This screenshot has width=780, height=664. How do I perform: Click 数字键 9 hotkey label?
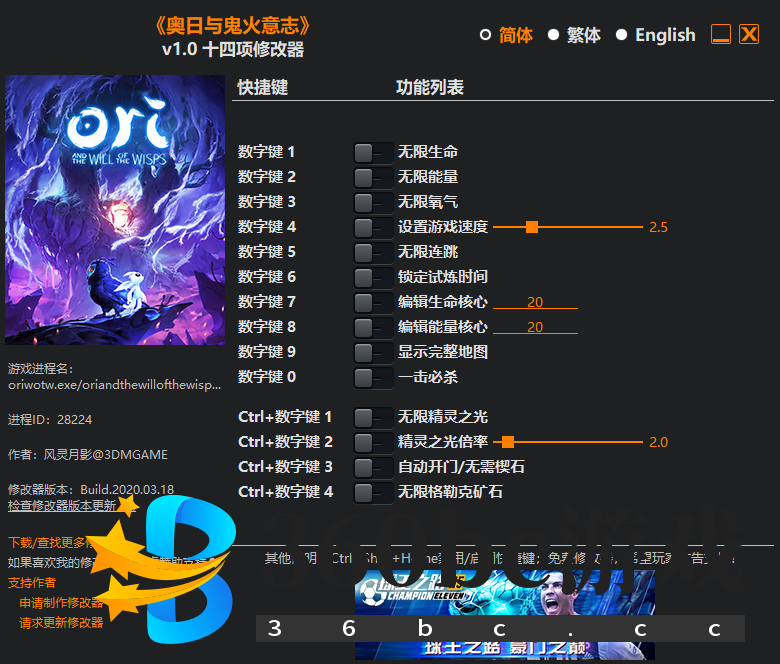267,352
